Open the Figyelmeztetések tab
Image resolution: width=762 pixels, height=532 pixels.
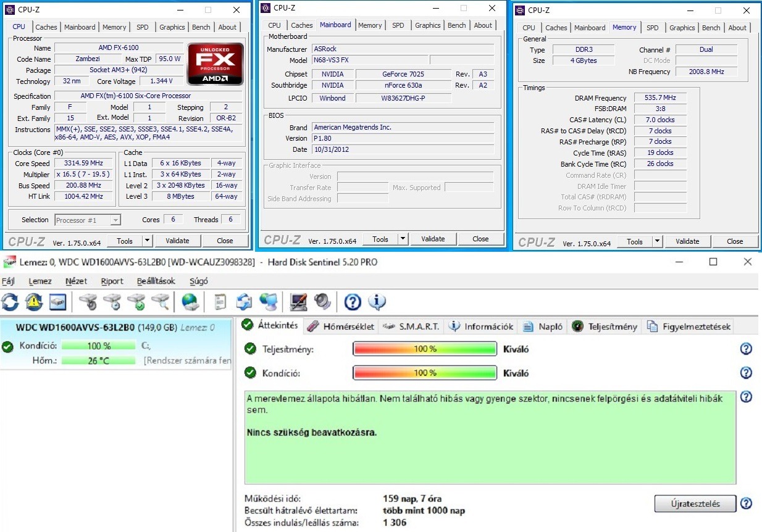point(689,326)
